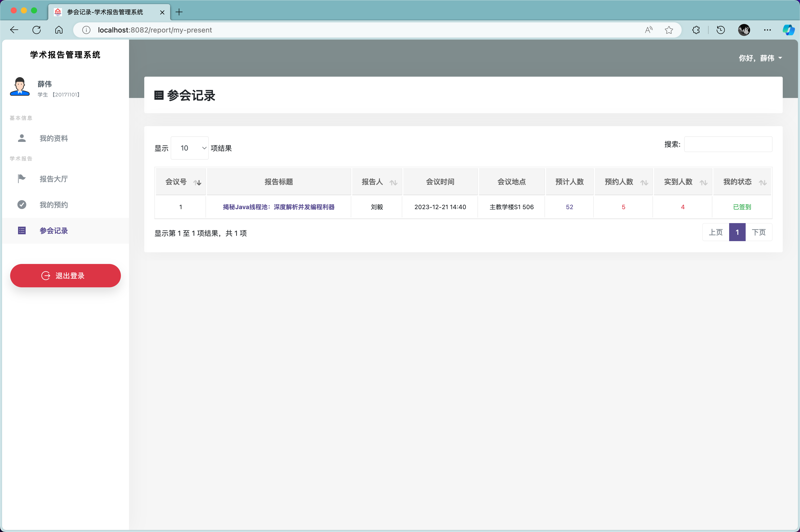
Task: Click the list icon beside 参会记录 in the sidebar
Action: [22, 231]
